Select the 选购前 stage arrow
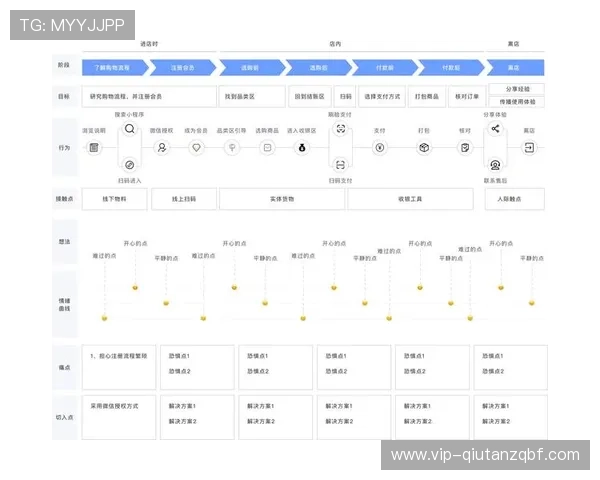The image size is (600, 480). point(252,68)
